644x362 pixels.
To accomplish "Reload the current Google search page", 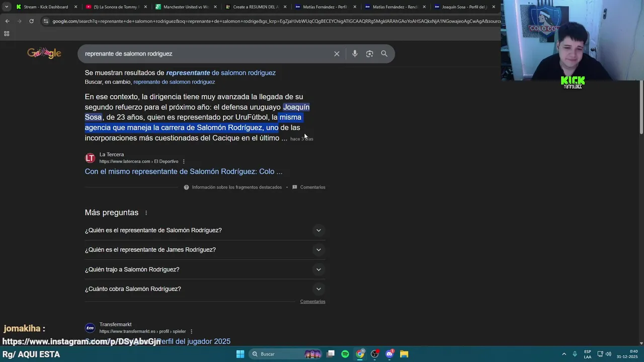I will (31, 21).
